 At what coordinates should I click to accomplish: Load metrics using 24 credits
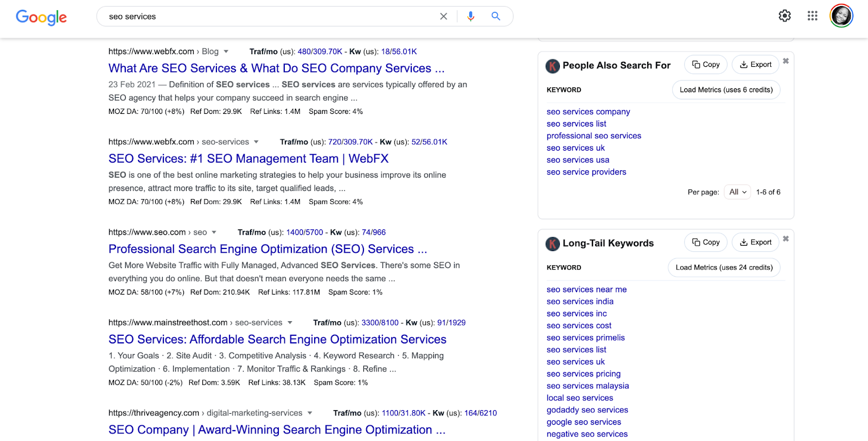coord(724,268)
